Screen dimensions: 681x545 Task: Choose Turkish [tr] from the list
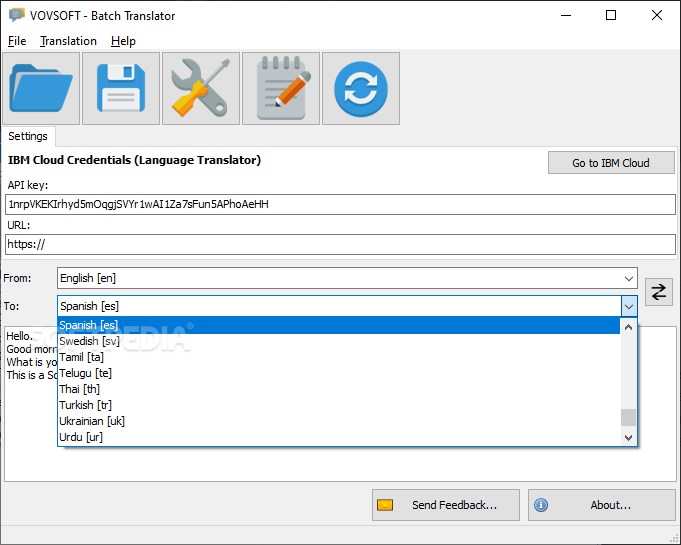339,405
